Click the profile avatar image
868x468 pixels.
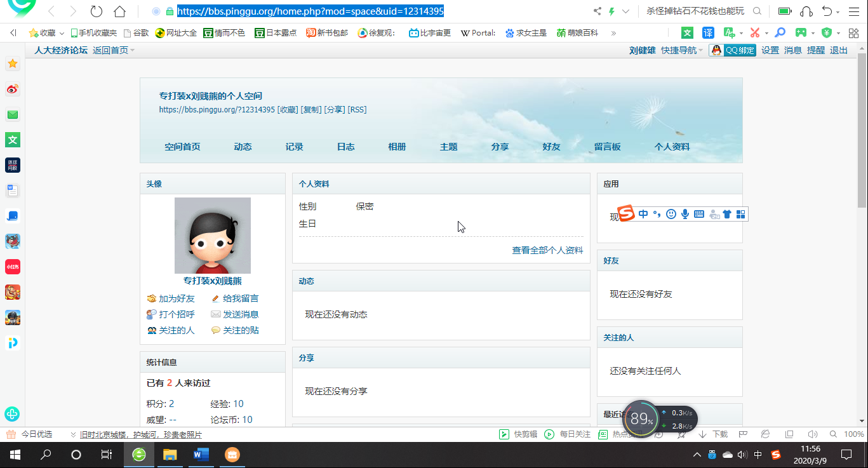tap(212, 236)
